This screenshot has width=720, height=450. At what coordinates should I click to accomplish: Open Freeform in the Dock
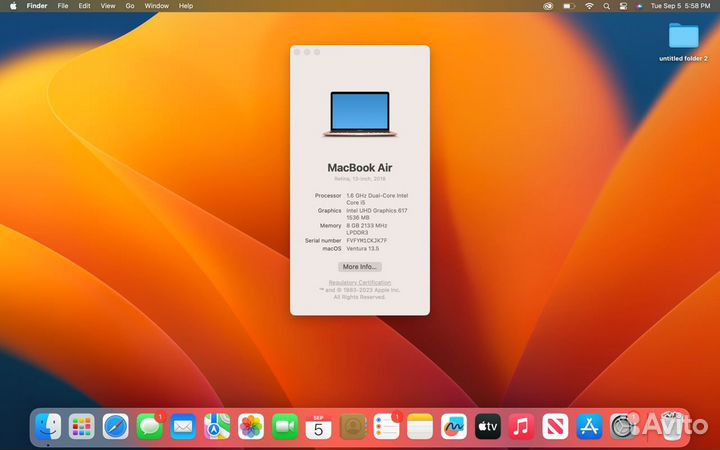pos(454,427)
